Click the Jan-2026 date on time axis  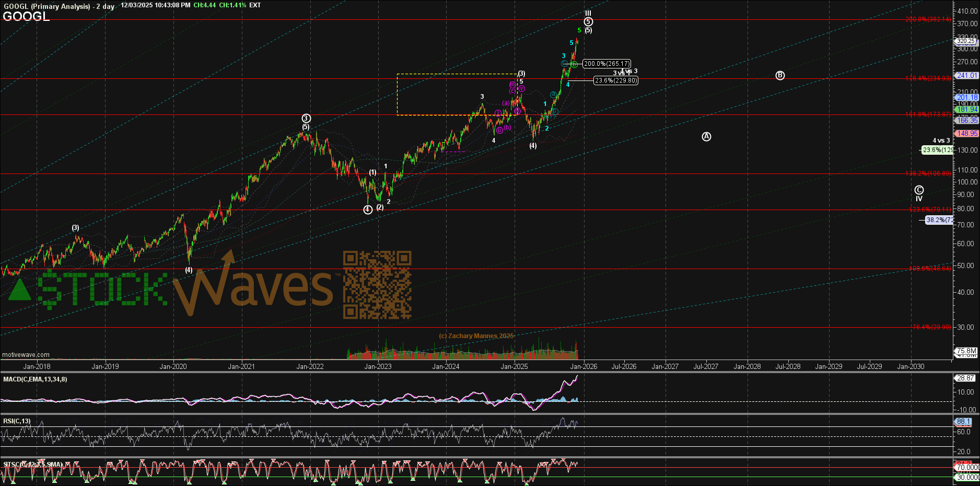coord(583,366)
